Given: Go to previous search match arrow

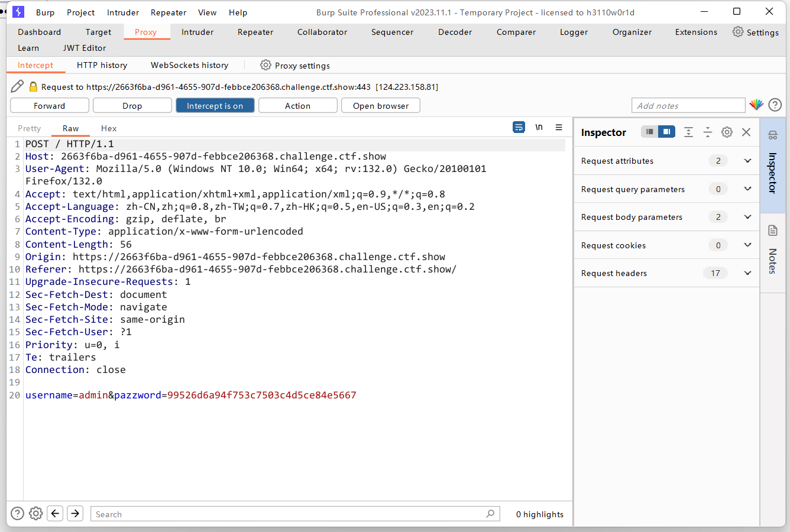Looking at the screenshot, I should 55,513.
